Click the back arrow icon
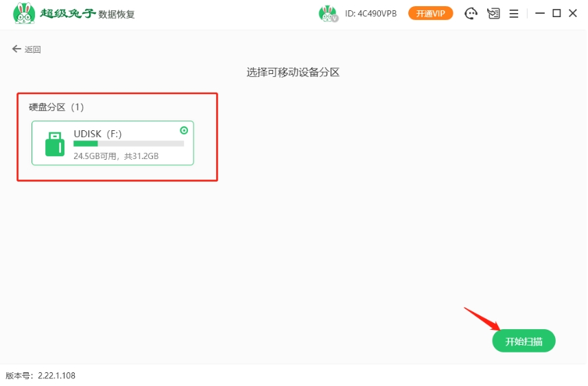Viewport: 588px width, 386px height. click(x=16, y=49)
